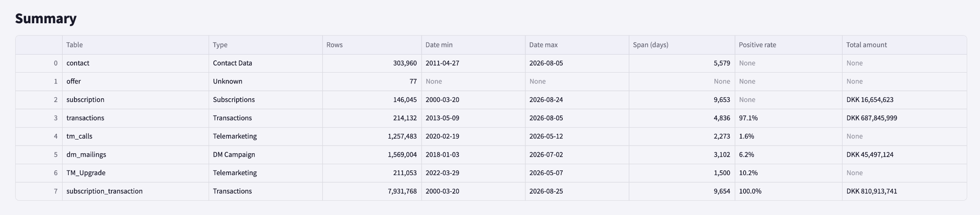Select the rows value 303,960

click(x=372, y=63)
